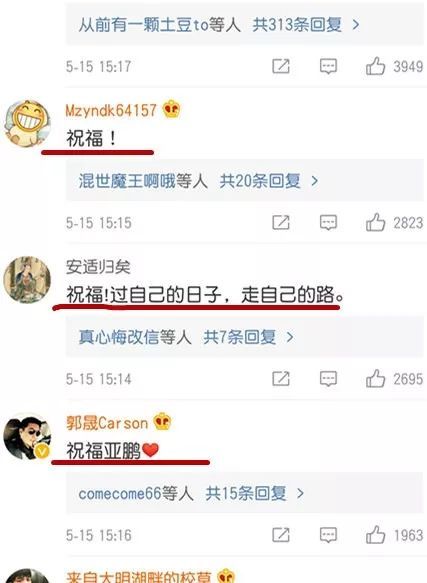Like Mzyndk64157's comment

375,223
